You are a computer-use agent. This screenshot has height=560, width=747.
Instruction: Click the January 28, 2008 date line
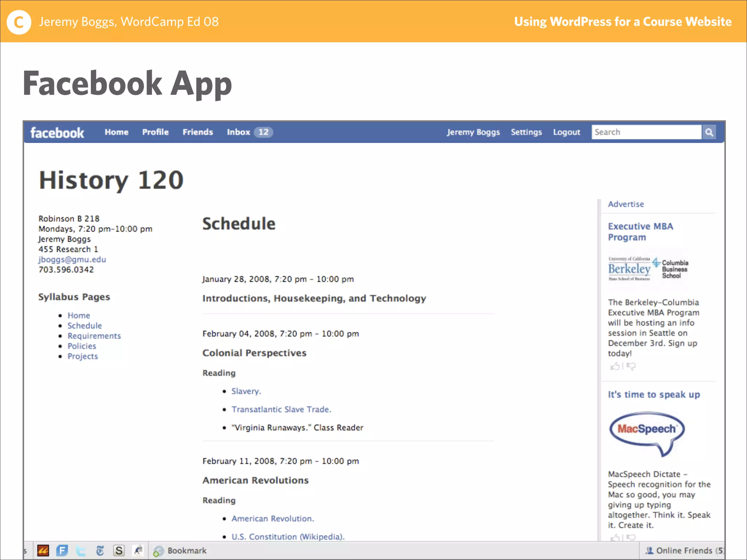click(x=278, y=279)
